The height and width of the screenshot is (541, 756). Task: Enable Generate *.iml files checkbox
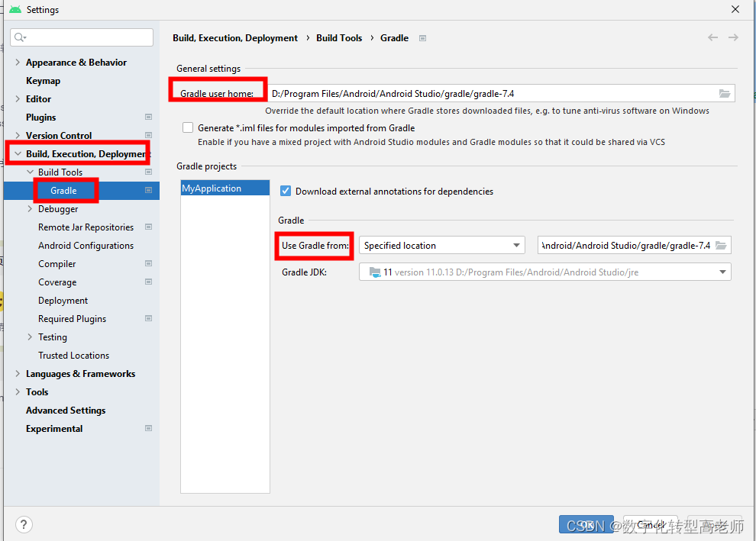[x=188, y=127]
